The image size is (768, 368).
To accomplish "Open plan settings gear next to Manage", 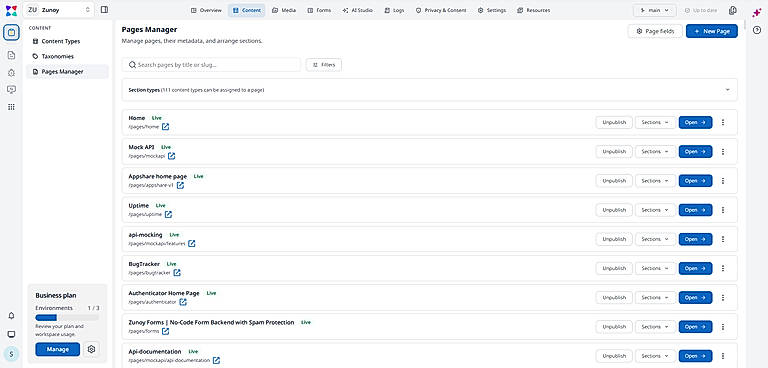I will pos(91,349).
